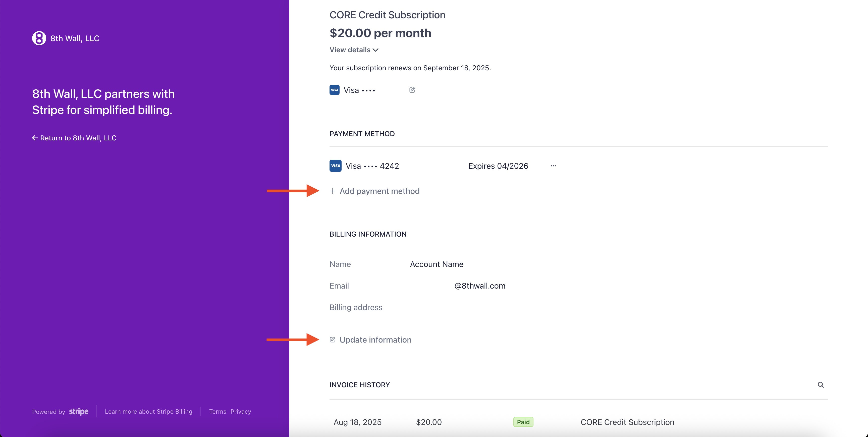Click the Stripe logo in the footer
Screen dimensions: 868x437
79,411
